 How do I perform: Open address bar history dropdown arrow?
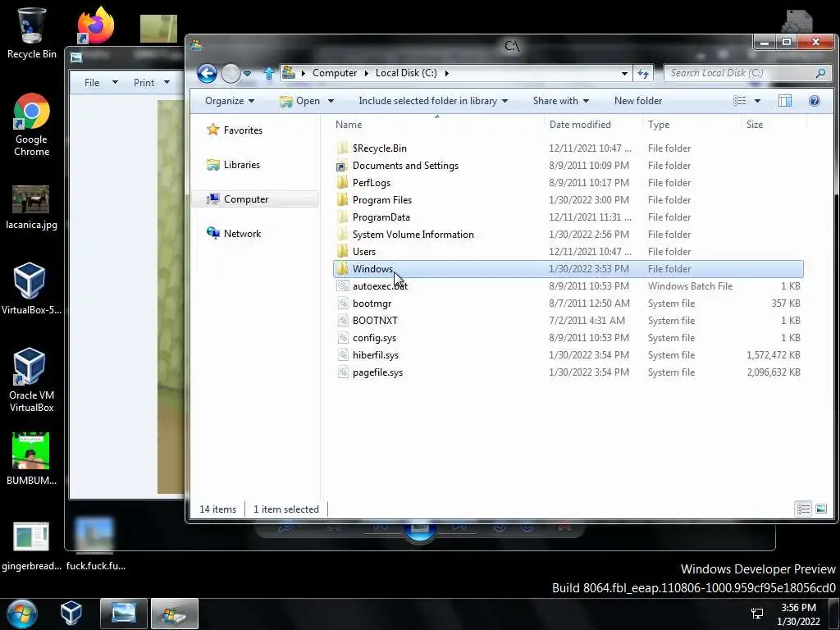(x=624, y=73)
